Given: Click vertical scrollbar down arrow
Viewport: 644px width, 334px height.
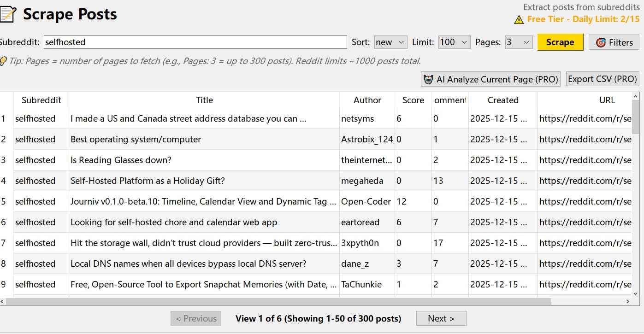Looking at the screenshot, I should point(636,293).
